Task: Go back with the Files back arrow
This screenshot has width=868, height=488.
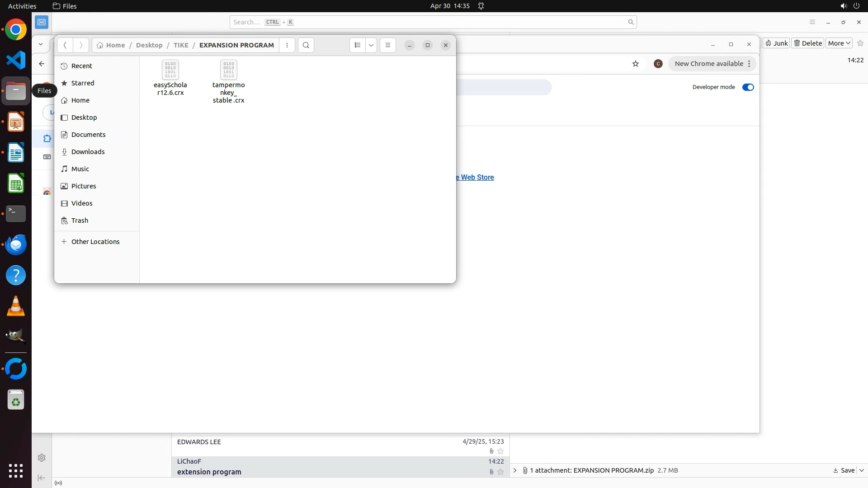Action: [x=65, y=45]
